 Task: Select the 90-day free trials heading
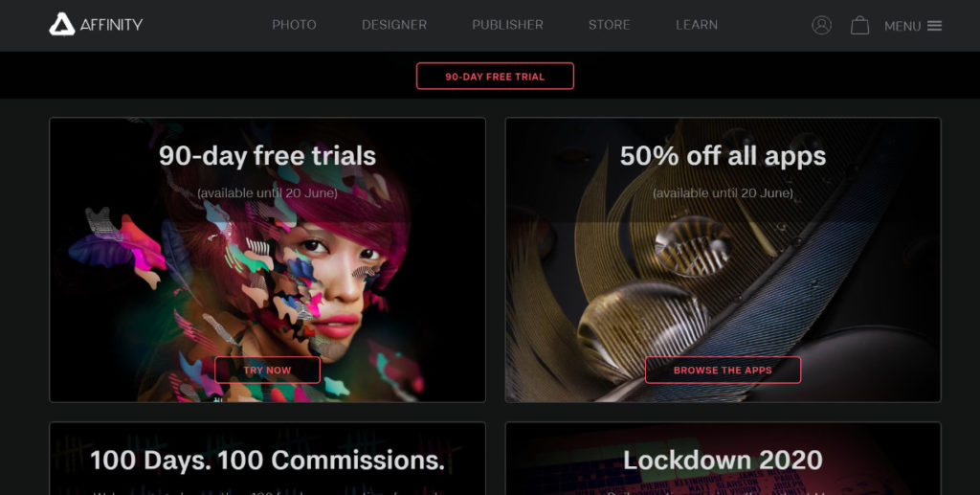click(268, 156)
